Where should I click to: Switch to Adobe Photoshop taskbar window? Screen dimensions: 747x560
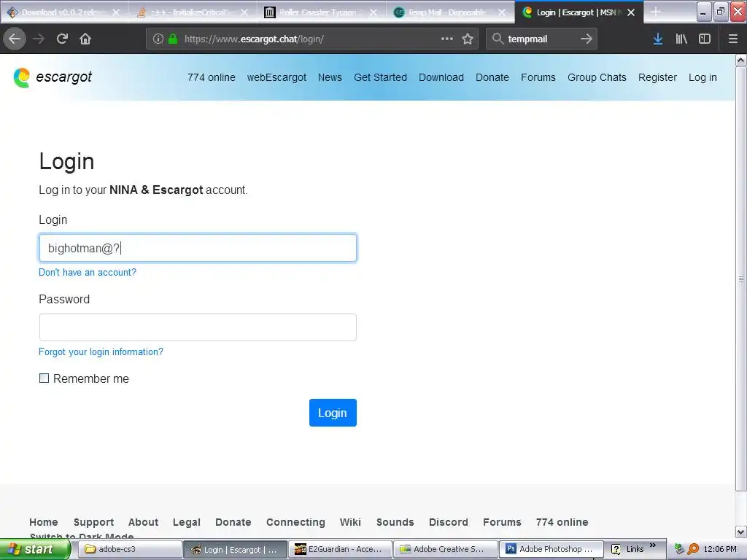(x=551, y=549)
